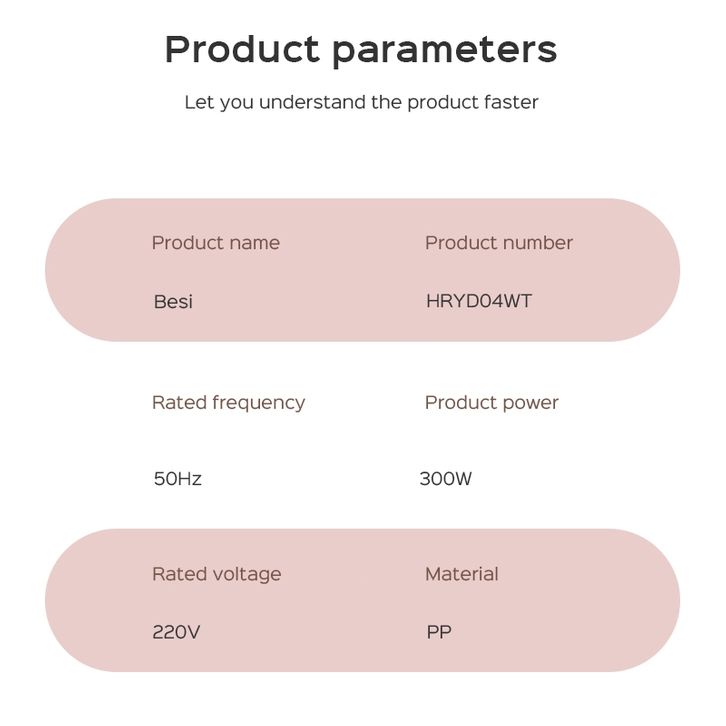Click the word "Product" in the main heading

242,48
